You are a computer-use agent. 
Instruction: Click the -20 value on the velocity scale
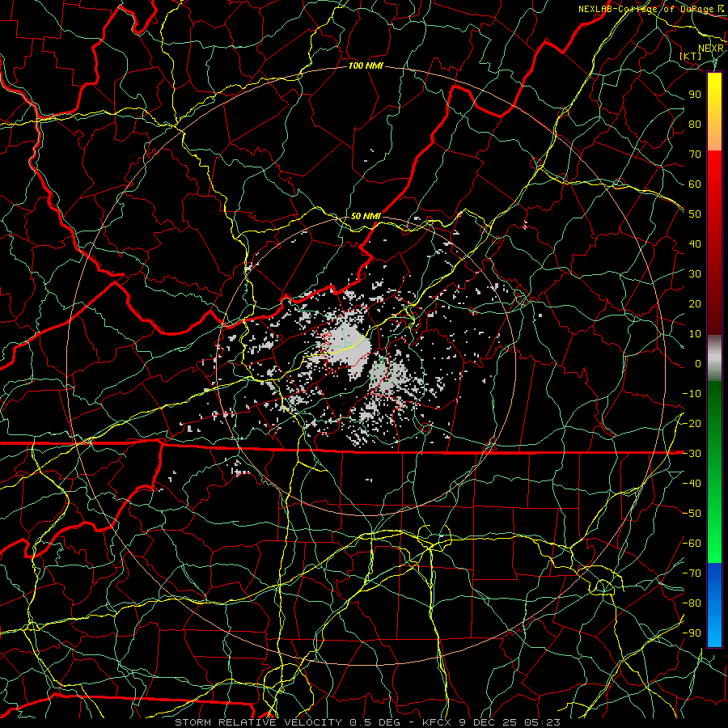(x=692, y=423)
